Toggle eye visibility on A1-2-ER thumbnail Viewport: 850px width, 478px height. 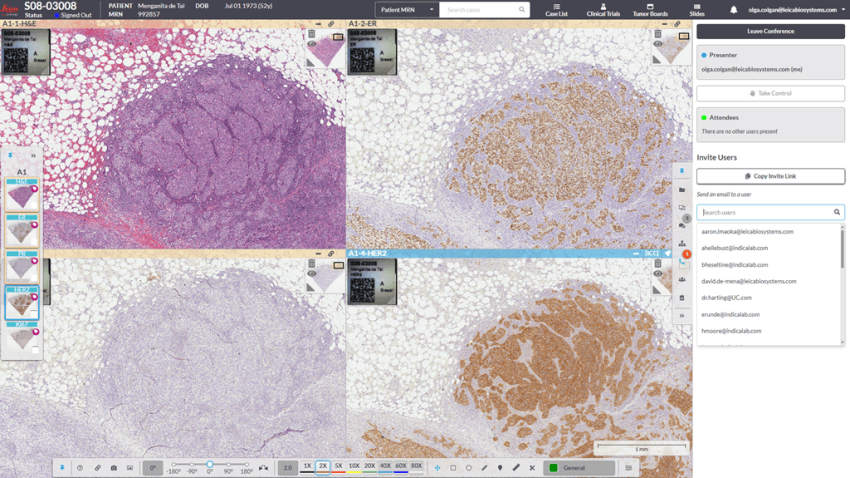tap(658, 45)
